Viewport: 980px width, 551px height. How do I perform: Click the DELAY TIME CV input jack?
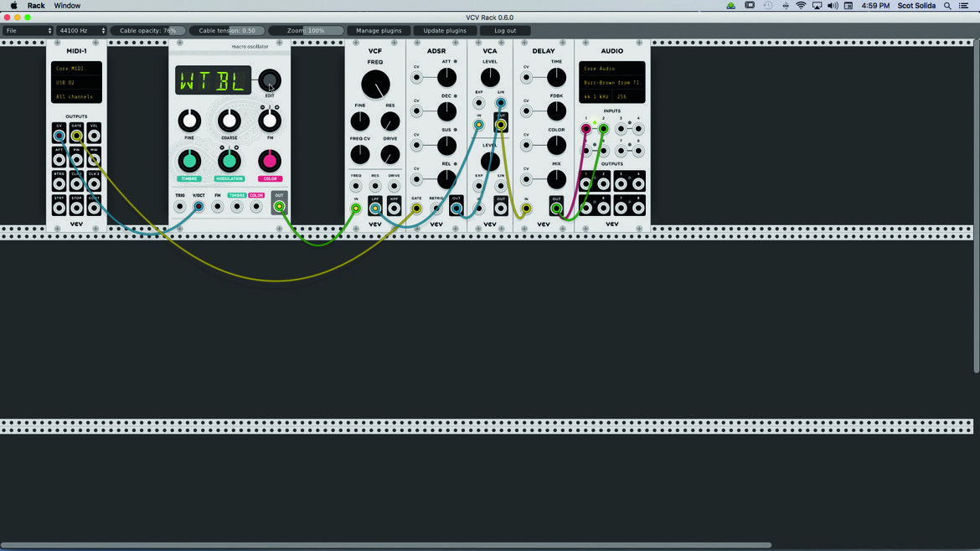pos(526,78)
